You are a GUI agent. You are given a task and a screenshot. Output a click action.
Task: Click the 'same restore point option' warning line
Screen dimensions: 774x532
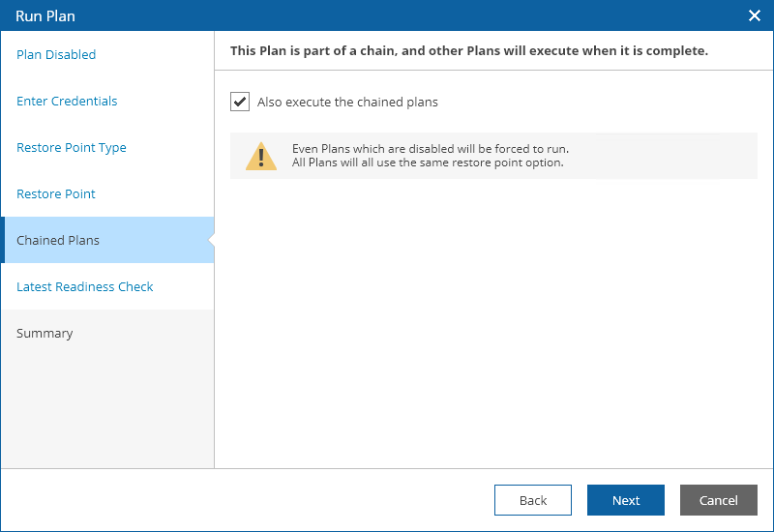428,163
